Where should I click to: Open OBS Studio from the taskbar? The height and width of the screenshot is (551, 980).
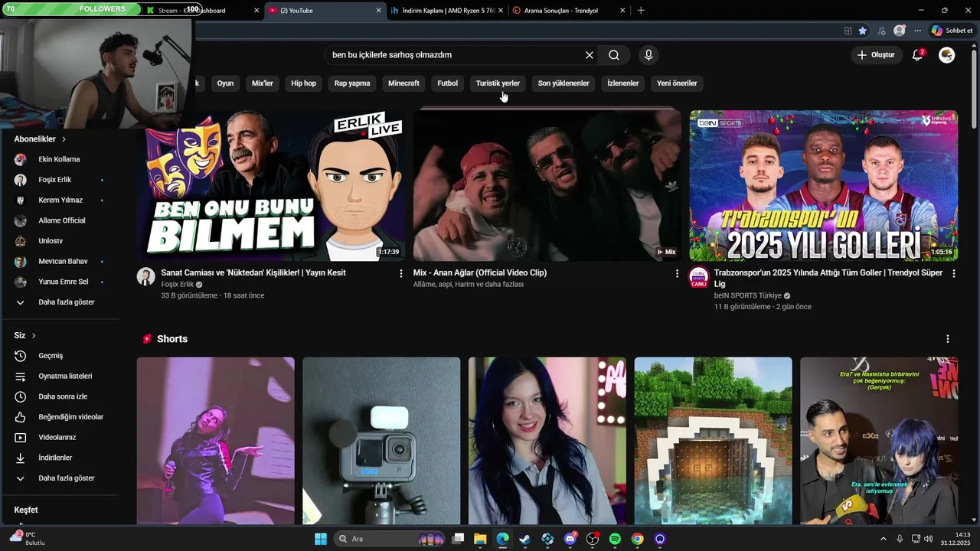pos(593,539)
